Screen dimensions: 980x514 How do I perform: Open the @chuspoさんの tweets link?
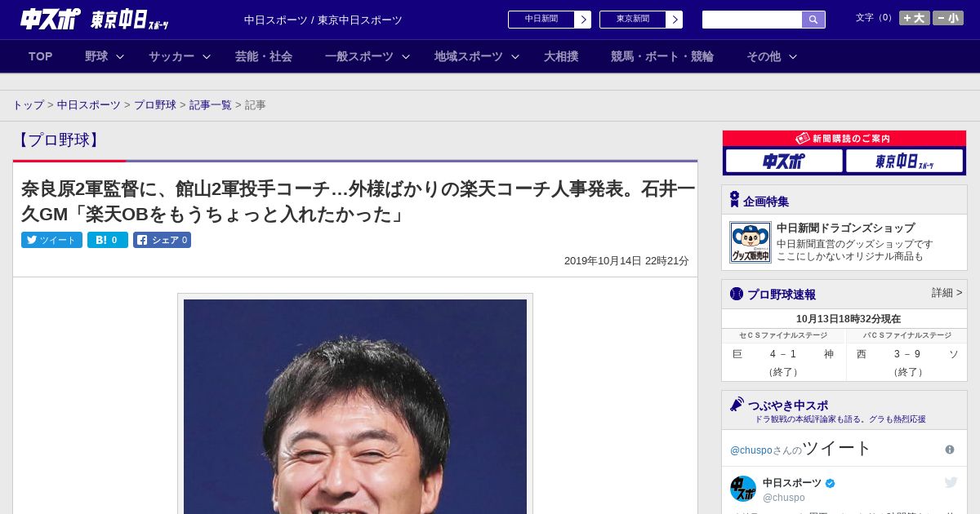[x=766, y=450]
